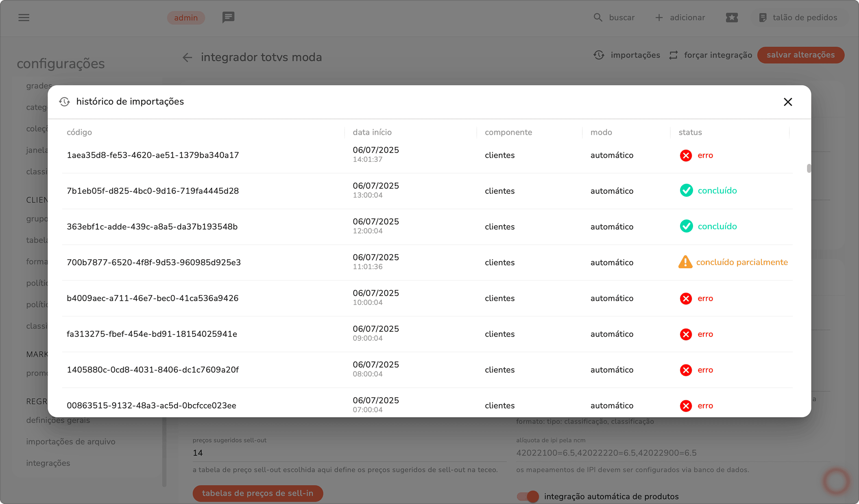Image resolution: width=859 pixels, height=504 pixels.
Task: Click concluído check icon for row 7b1eb05f
Action: 686,191
